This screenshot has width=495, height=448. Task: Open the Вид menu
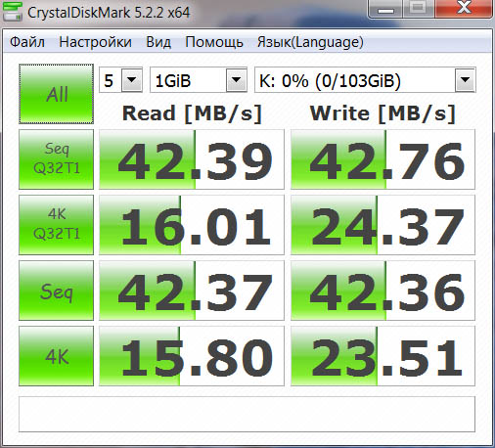point(158,42)
